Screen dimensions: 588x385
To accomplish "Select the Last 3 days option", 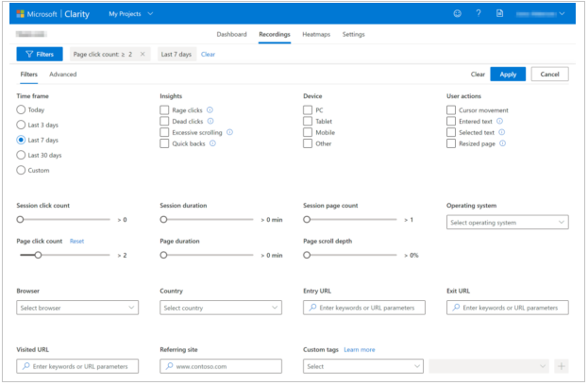I will click(x=21, y=125).
